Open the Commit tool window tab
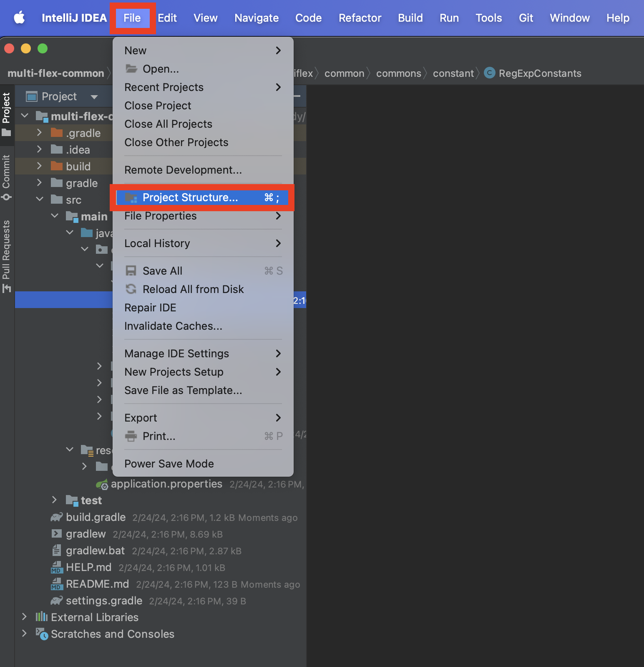This screenshot has width=644, height=667. click(7, 177)
